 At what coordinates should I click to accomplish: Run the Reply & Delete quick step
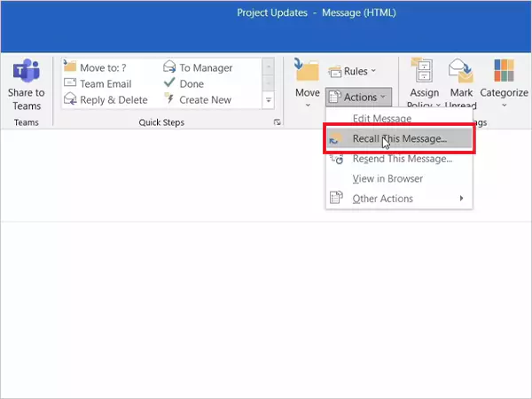coord(106,99)
